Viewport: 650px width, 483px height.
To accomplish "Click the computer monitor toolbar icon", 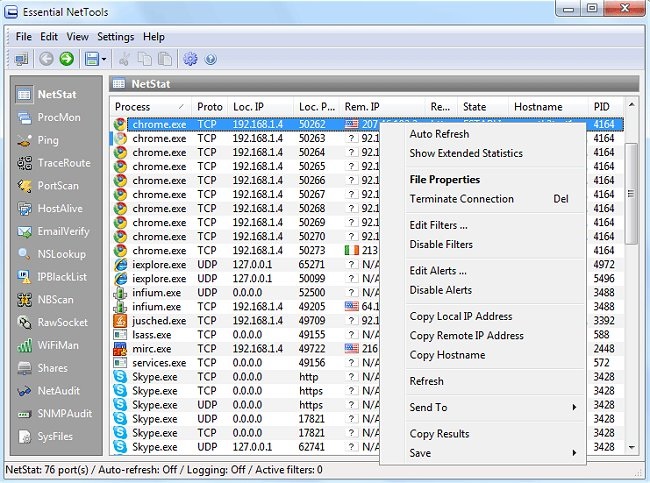I will [x=21, y=59].
